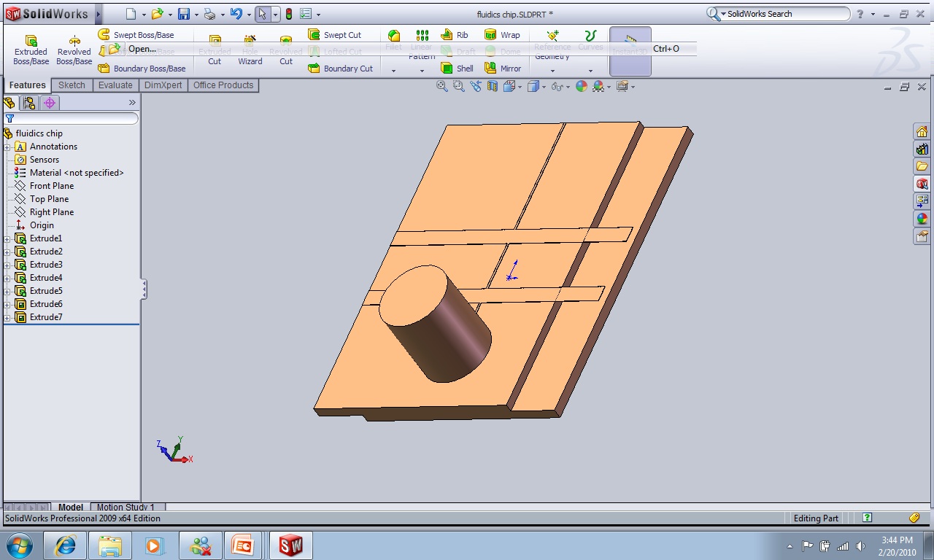Open the FeatureManager design tree tab
This screenshot has height=560, width=934.
click(10, 103)
